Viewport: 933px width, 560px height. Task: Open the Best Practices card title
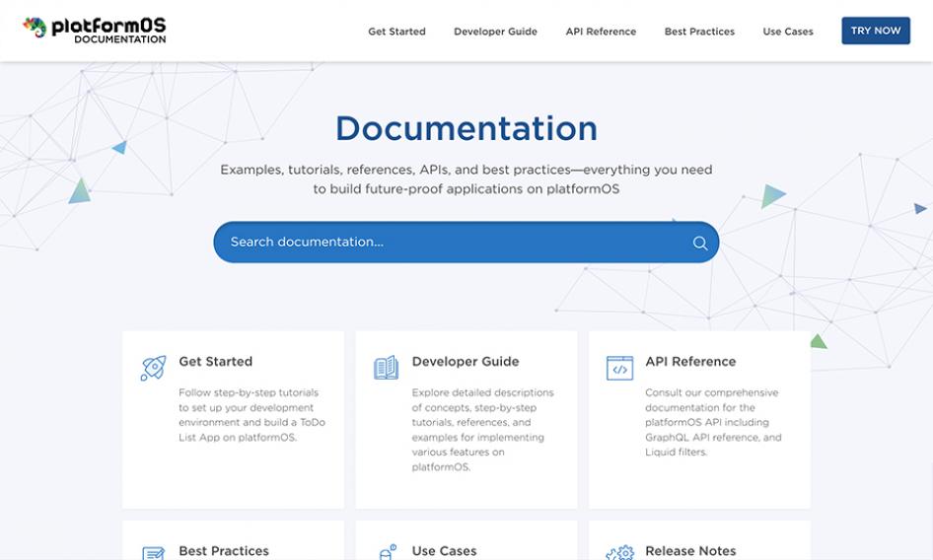(x=224, y=551)
